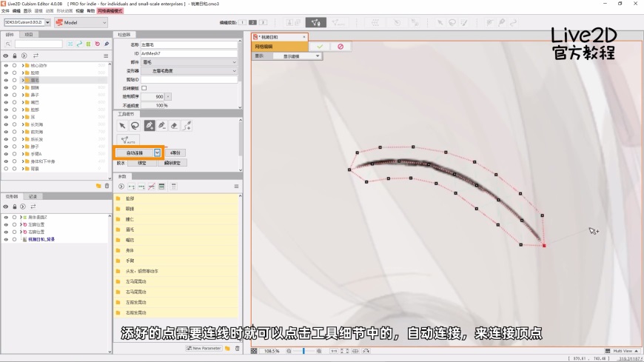Click the 解除绑定 button
Viewport: 644px width, 362px height.
(x=172, y=163)
